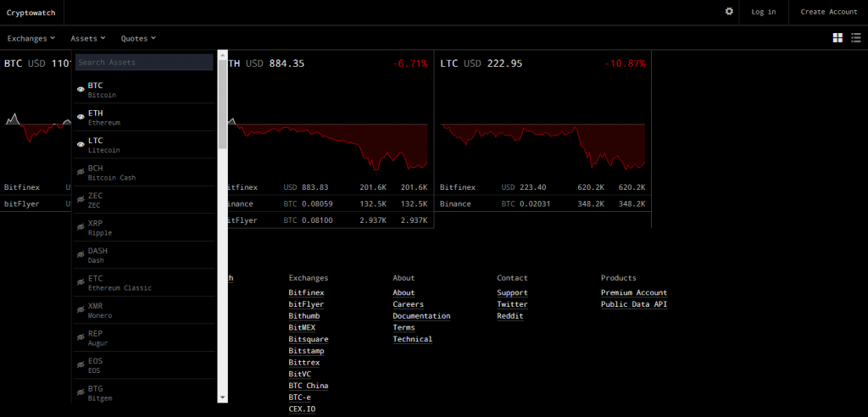Click the LTC USD 222.95 header
This screenshot has height=417, width=868.
481,64
